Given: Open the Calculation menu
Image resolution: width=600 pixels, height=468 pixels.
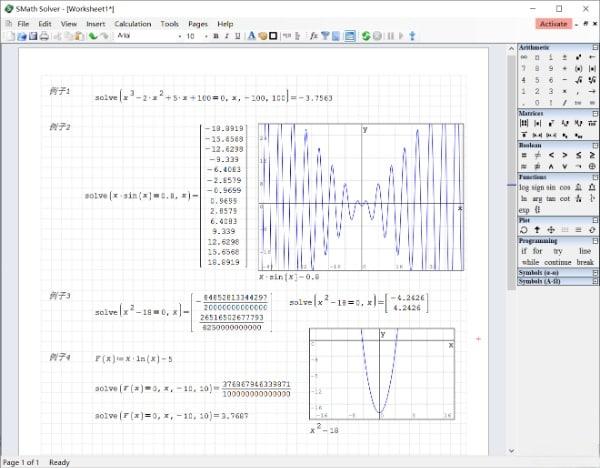Looking at the screenshot, I should (x=133, y=23).
